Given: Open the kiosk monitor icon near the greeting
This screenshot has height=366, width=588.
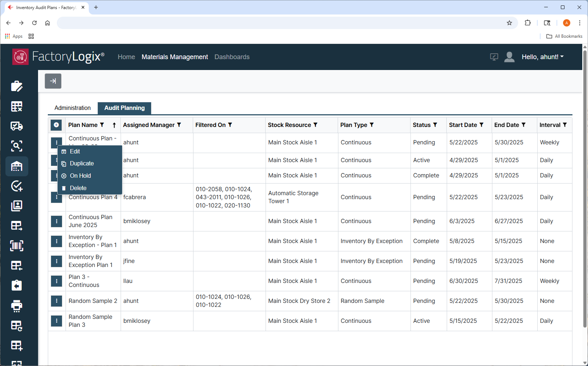Looking at the screenshot, I should pyautogui.click(x=494, y=57).
